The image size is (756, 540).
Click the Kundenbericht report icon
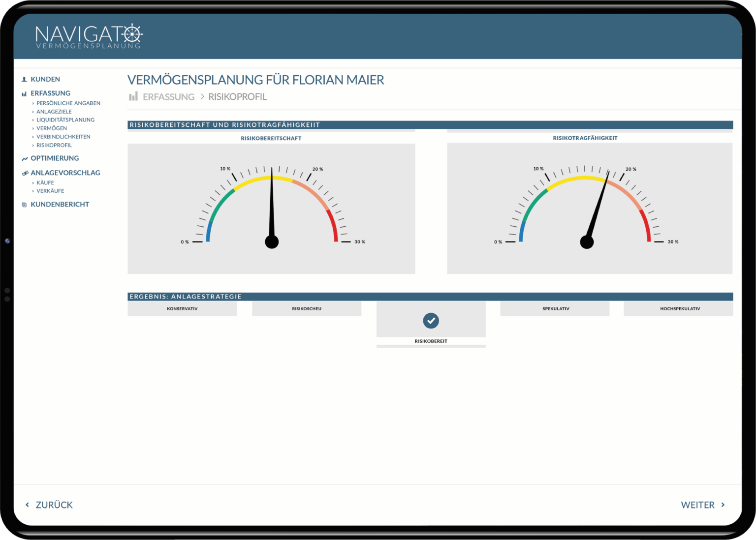click(24, 204)
